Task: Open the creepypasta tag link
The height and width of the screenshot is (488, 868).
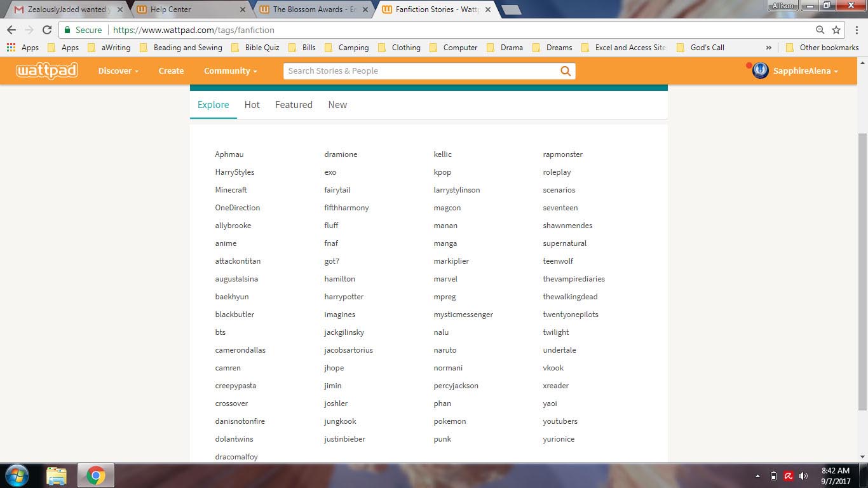Action: click(x=236, y=386)
